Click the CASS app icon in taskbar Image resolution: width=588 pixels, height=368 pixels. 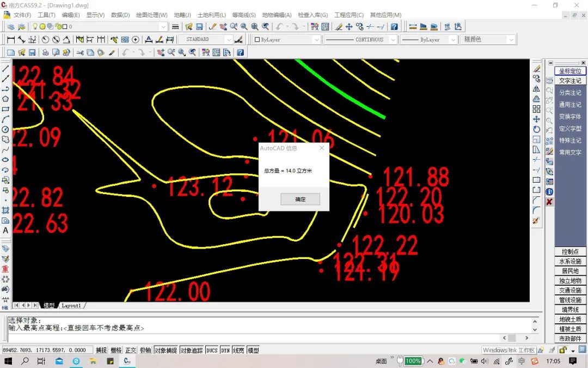point(127,361)
